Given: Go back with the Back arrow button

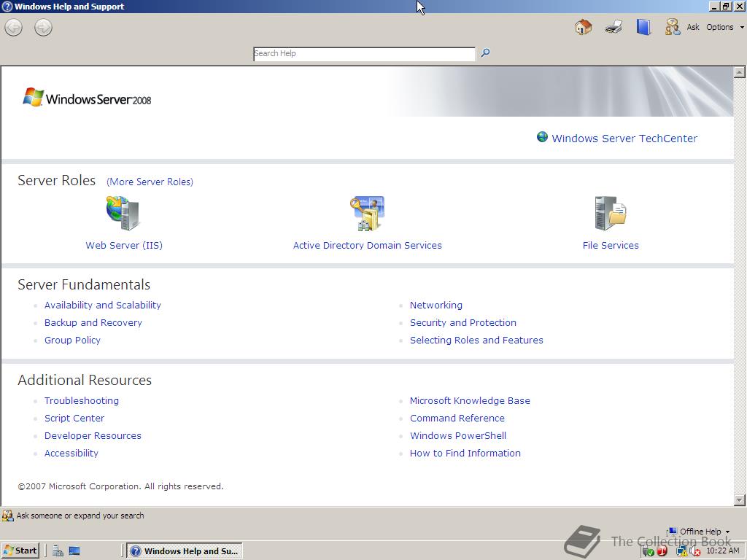Looking at the screenshot, I should click(x=13, y=27).
